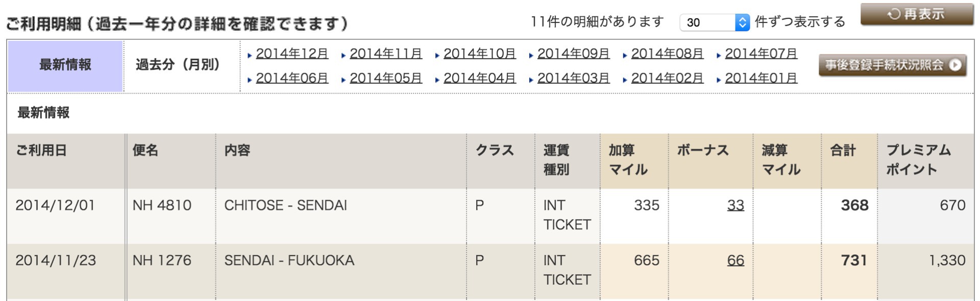Viewport: 980px width, 301px height.
Task: Show the 2014年04月 usage history
Action: [479, 78]
